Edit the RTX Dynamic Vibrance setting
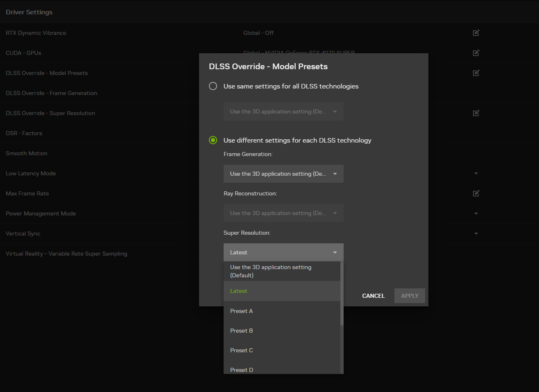539x392 pixels. pos(476,33)
